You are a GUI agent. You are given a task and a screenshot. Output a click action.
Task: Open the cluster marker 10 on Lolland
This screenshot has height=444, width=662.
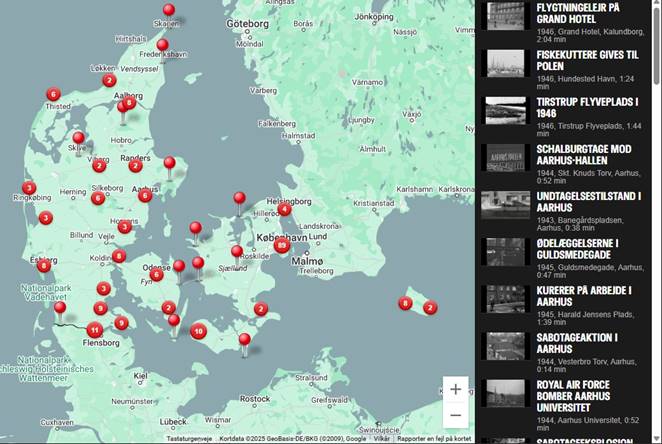(198, 331)
